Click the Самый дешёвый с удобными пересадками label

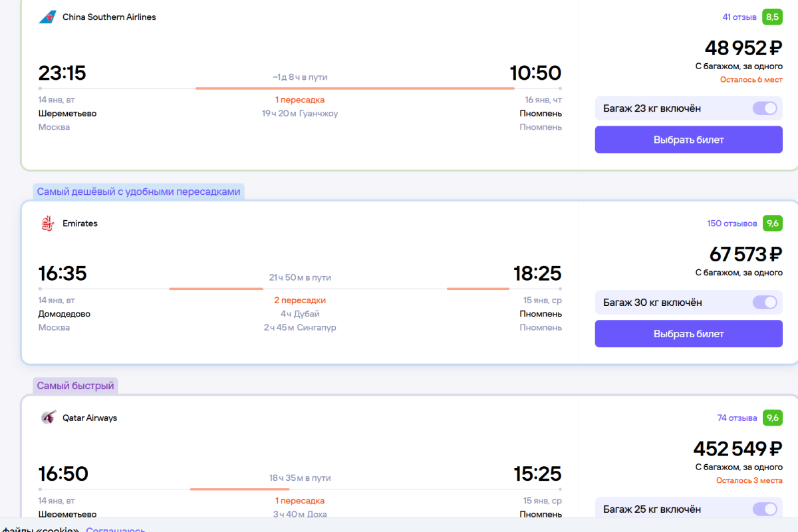click(138, 192)
